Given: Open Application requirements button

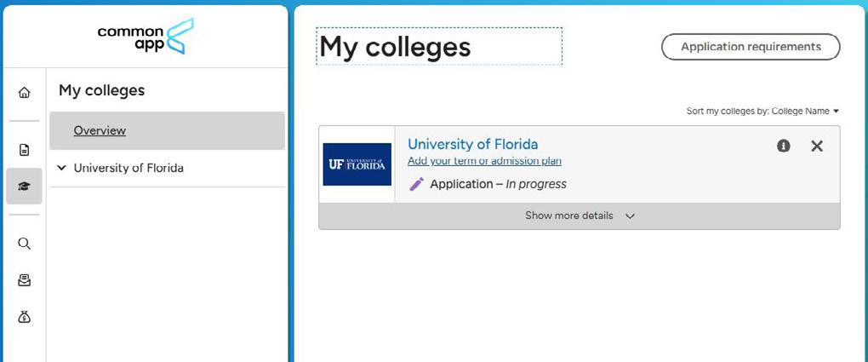Looking at the screenshot, I should (751, 47).
